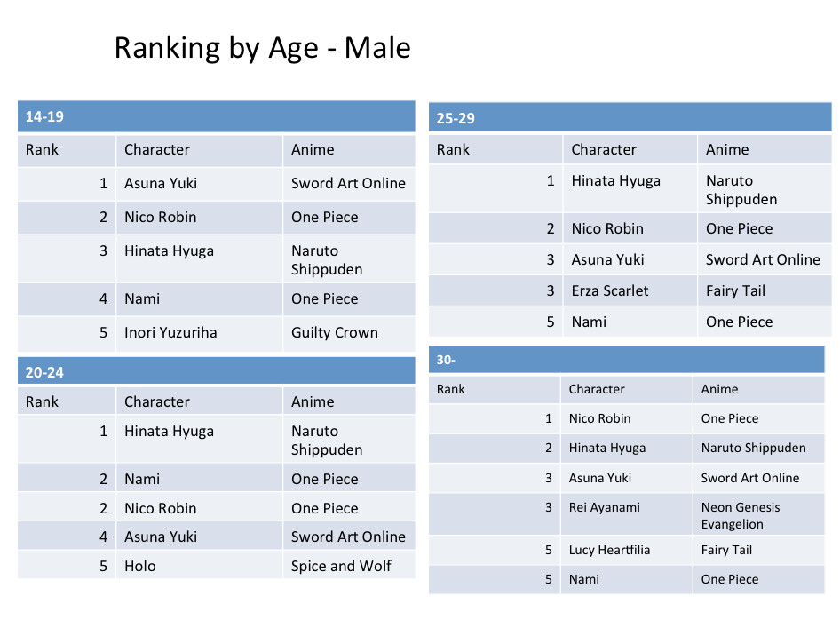
Task: Click the Rei Ayanami cell
Action: point(605,507)
